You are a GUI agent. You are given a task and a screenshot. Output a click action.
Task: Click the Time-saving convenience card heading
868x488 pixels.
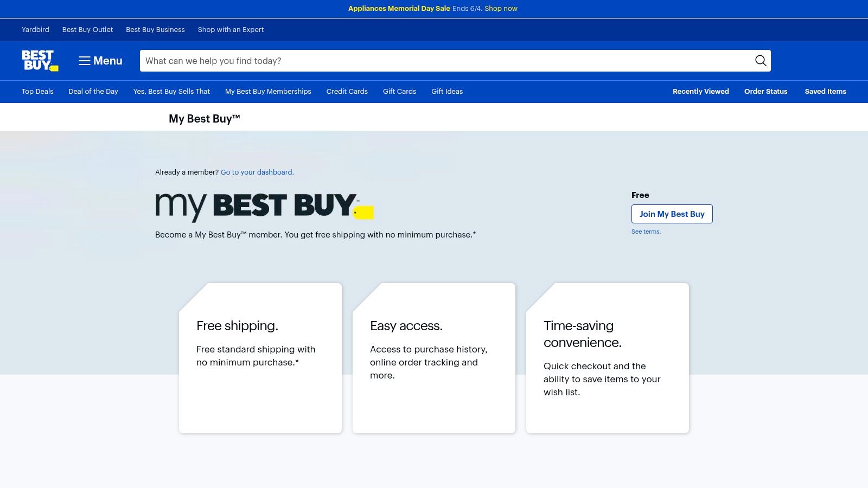583,334
